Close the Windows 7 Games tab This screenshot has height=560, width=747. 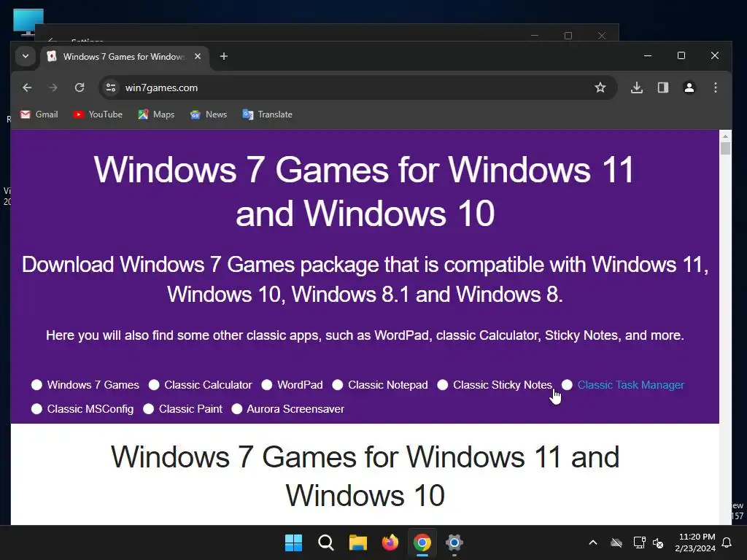pyautogui.click(x=198, y=56)
